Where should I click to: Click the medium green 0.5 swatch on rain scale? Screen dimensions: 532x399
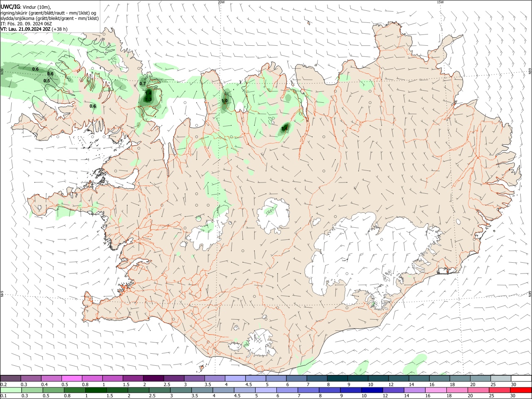pos(53,390)
